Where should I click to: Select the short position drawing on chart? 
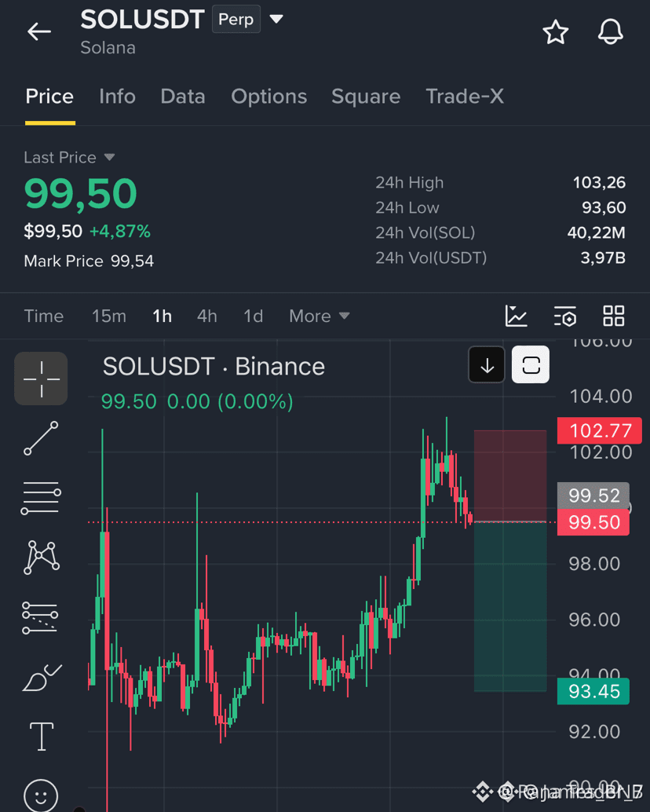coord(510,561)
